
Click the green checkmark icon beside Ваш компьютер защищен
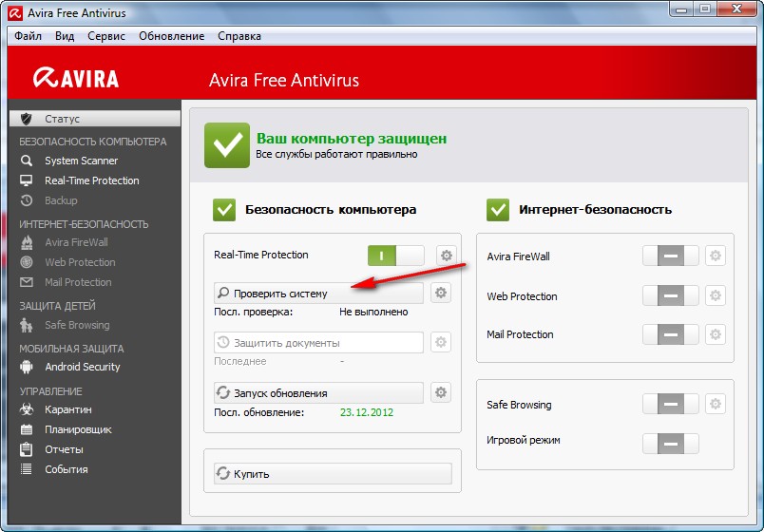(227, 145)
